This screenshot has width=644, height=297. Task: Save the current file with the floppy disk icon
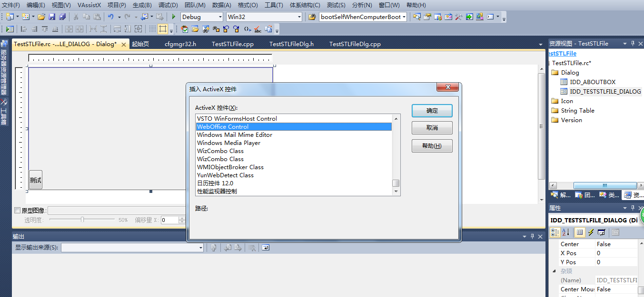click(52, 17)
